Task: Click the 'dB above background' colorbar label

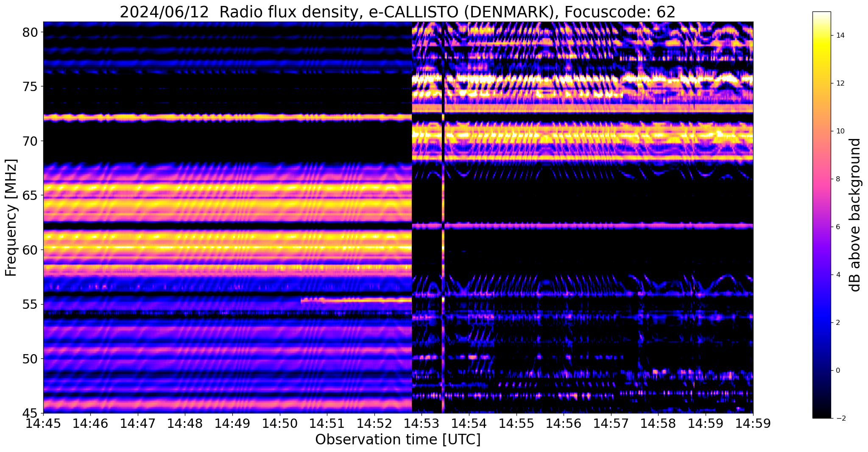Action: (855, 215)
